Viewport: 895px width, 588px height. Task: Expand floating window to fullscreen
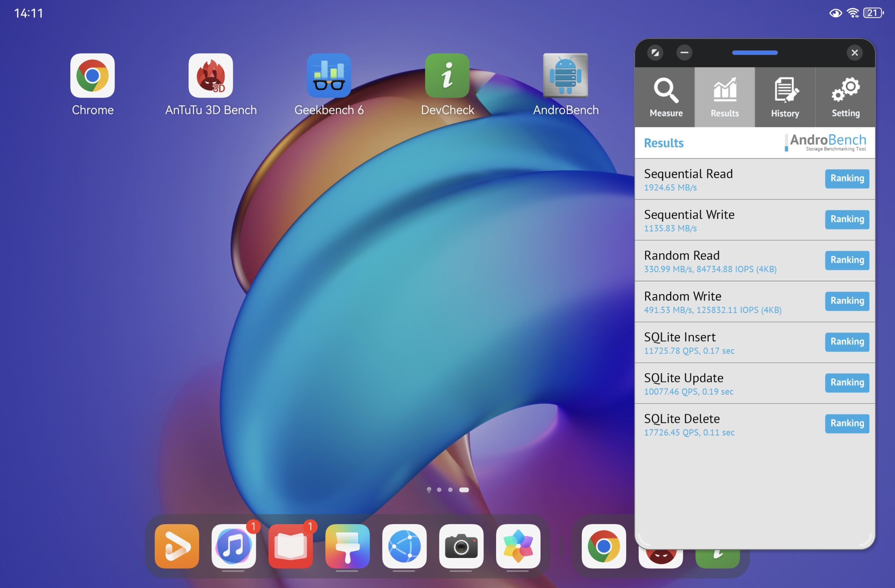click(x=655, y=53)
